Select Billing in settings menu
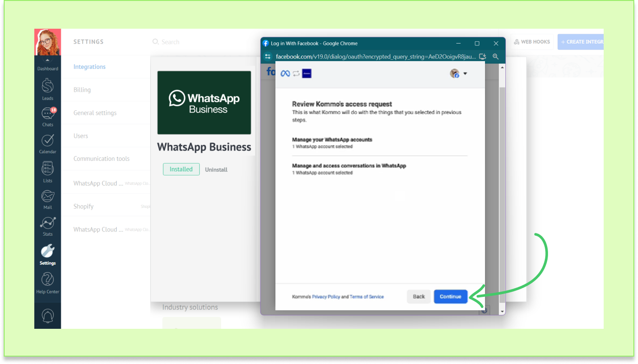638x364 pixels. [x=82, y=90]
